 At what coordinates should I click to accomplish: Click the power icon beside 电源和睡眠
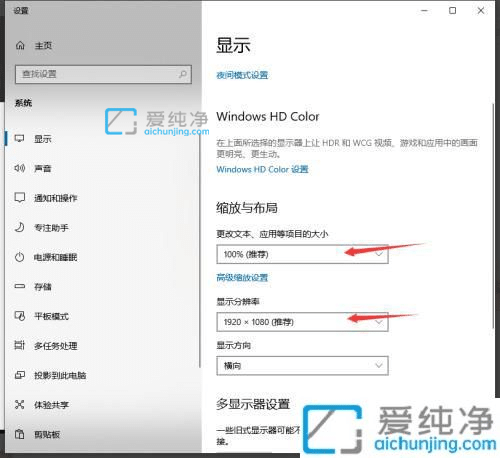pyautogui.click(x=19, y=257)
